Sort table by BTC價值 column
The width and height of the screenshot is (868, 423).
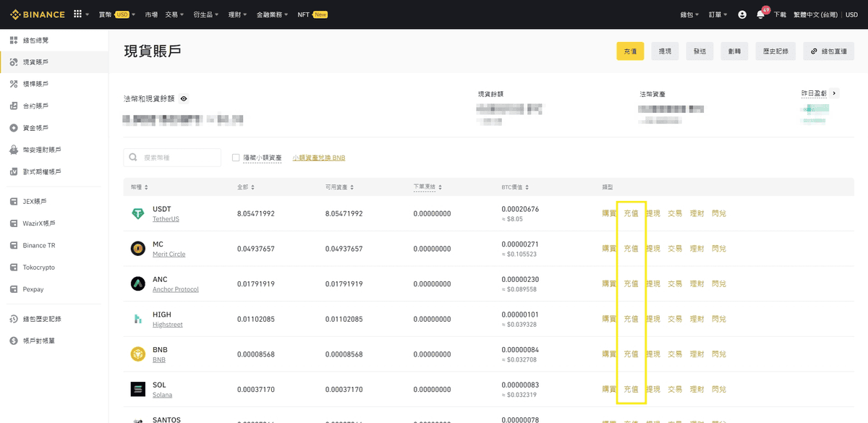click(x=515, y=187)
